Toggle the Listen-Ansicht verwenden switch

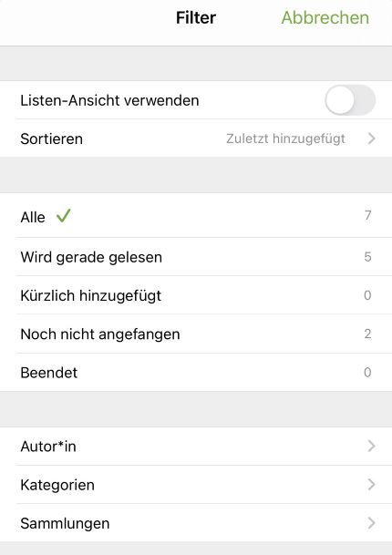click(350, 100)
